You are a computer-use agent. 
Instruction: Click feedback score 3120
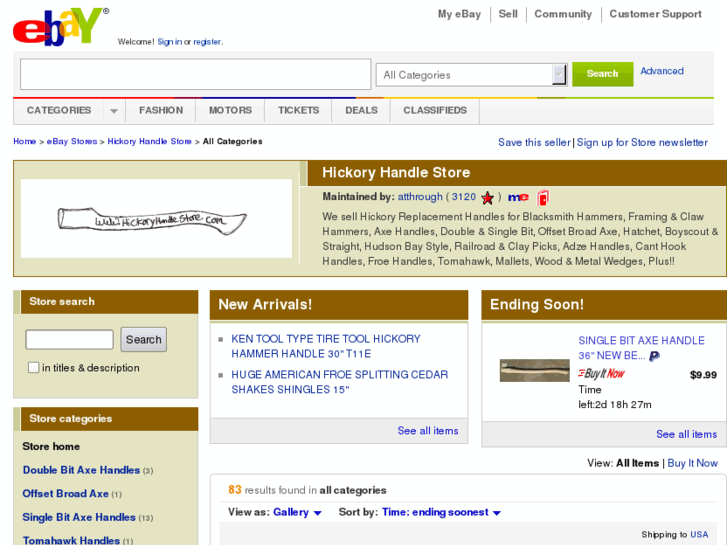pyautogui.click(x=464, y=197)
